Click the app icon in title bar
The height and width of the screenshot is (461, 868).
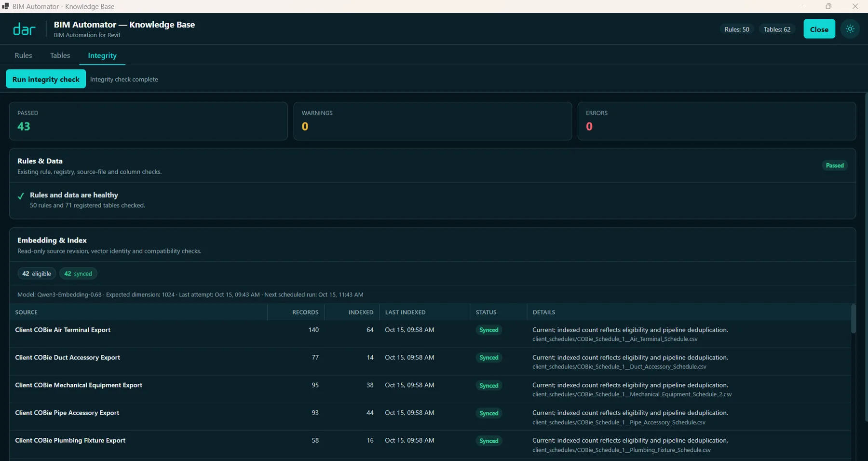pos(5,6)
